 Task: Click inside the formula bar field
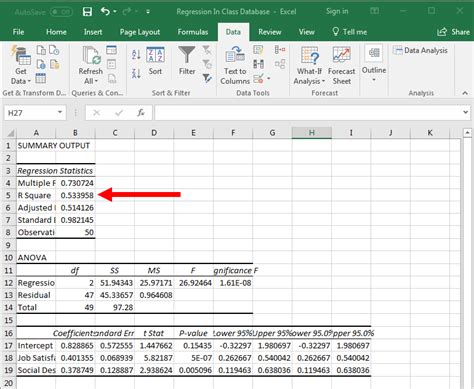(307, 113)
